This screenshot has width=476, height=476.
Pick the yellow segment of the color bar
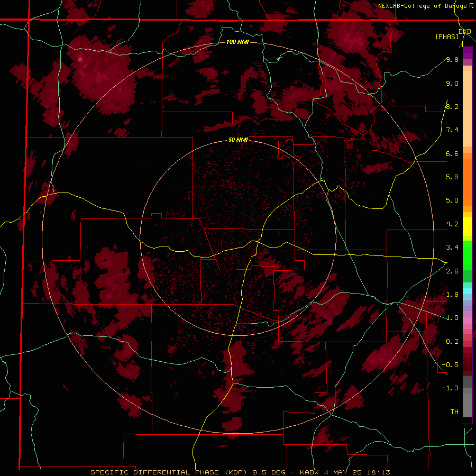pos(467,226)
